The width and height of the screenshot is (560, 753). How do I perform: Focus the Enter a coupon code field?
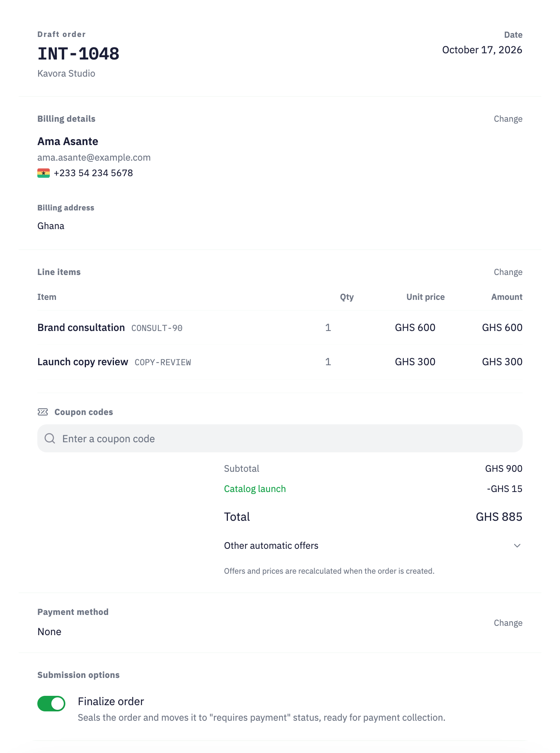[x=280, y=438]
